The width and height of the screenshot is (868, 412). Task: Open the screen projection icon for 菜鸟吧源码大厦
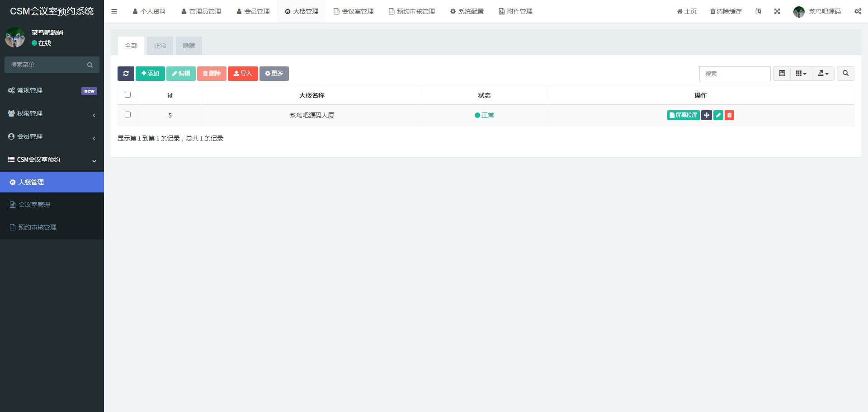[683, 115]
